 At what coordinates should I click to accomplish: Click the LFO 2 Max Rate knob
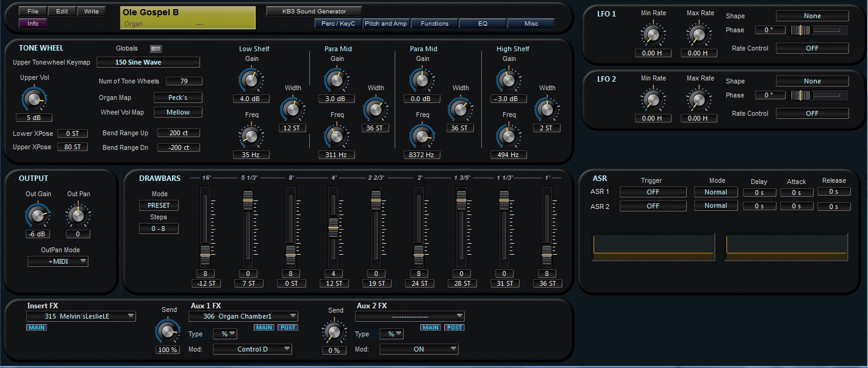tap(698, 99)
